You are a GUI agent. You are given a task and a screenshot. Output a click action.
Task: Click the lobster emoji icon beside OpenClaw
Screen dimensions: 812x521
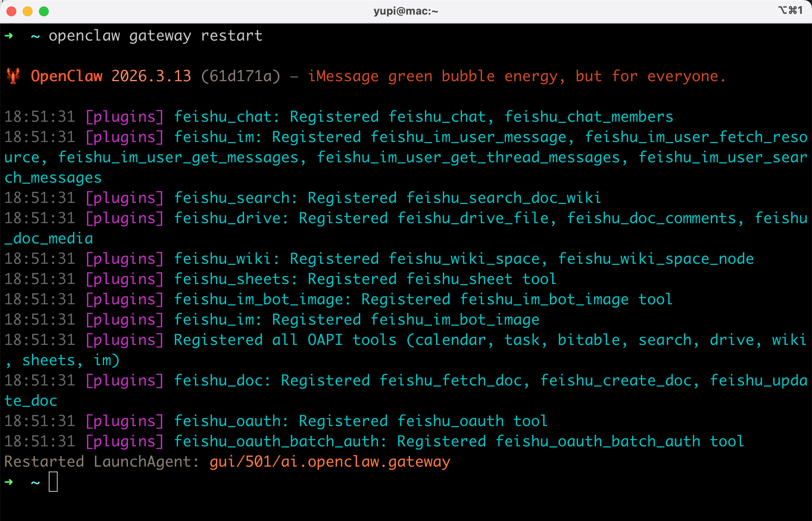[x=13, y=76]
